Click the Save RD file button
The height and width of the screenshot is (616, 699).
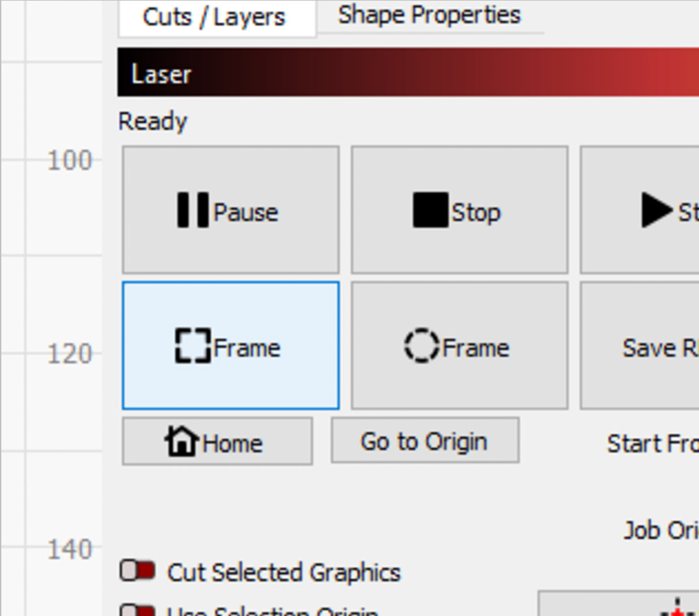click(640, 345)
